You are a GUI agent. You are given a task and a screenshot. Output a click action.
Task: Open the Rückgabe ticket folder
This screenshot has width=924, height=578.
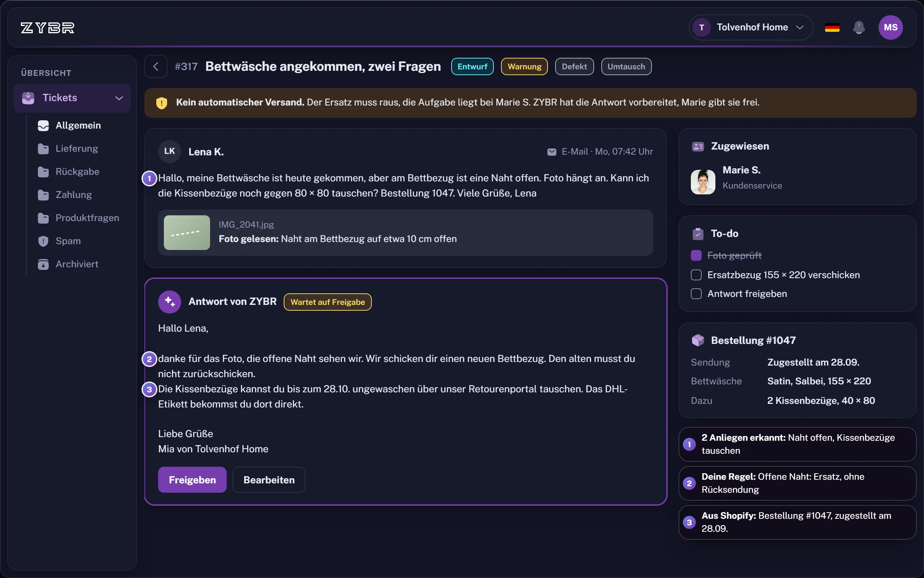coord(77,172)
